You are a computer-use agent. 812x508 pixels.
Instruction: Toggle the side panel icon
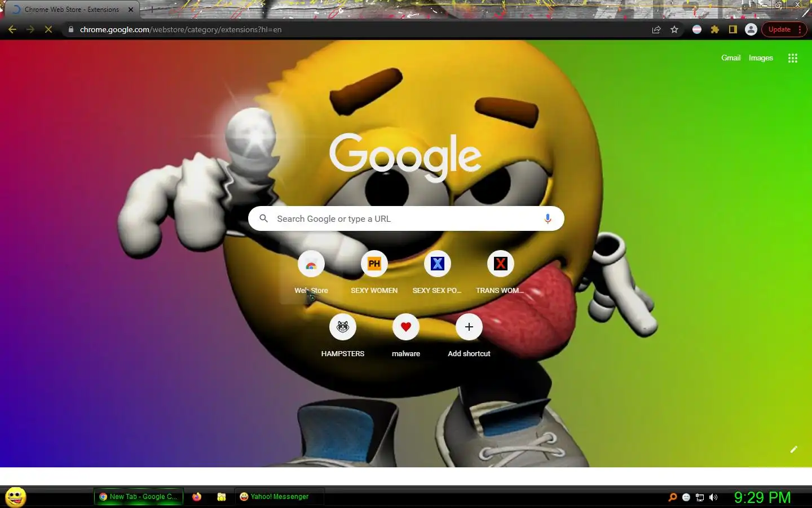pos(733,29)
